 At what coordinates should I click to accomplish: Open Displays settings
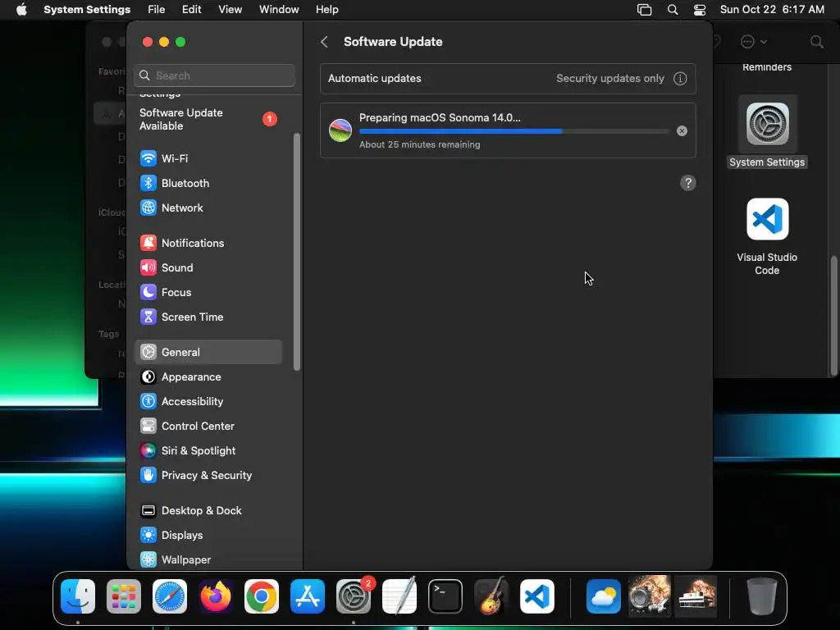click(x=208, y=536)
